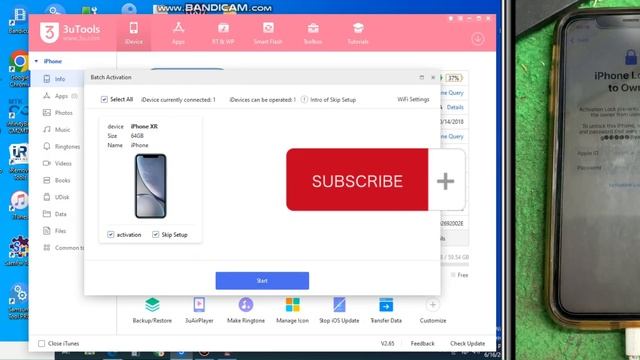Click the red SUBSCRIBE button
This screenshot has width=640, height=360.
357,180
